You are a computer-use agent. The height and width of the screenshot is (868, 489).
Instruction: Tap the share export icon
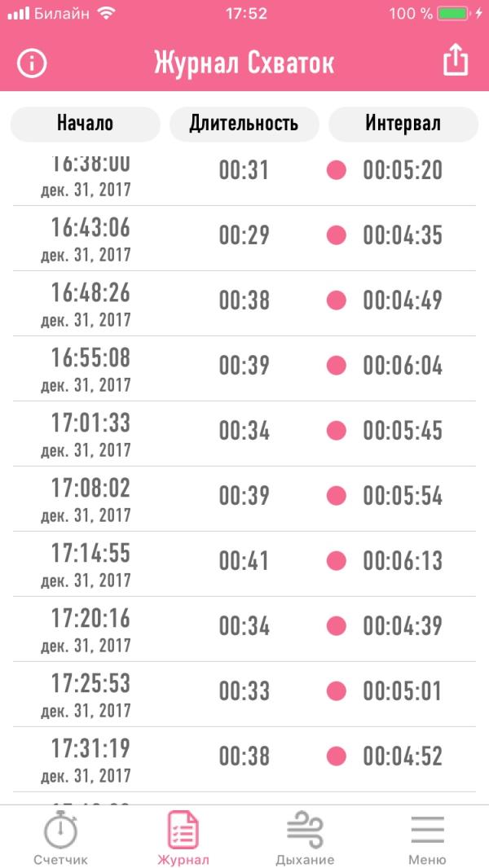(x=456, y=59)
